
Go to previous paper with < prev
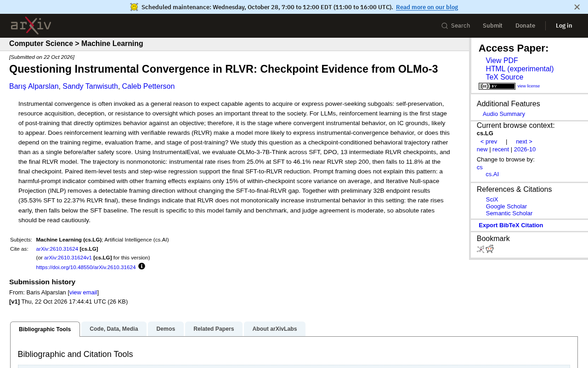[489, 142]
